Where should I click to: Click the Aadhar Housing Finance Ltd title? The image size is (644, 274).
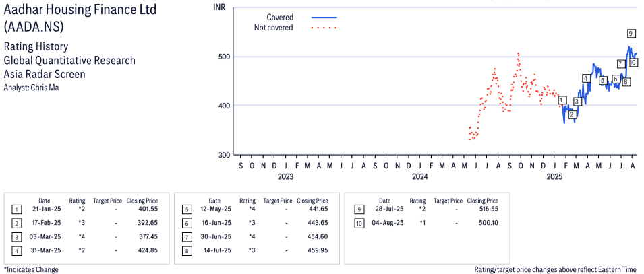pyautogui.click(x=80, y=9)
